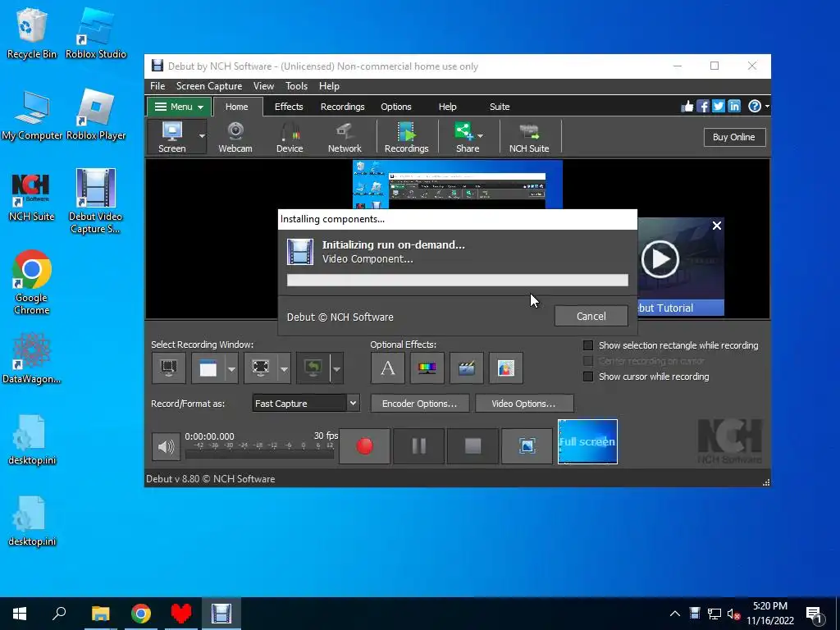Open the watermark image effect

pyautogui.click(x=505, y=368)
